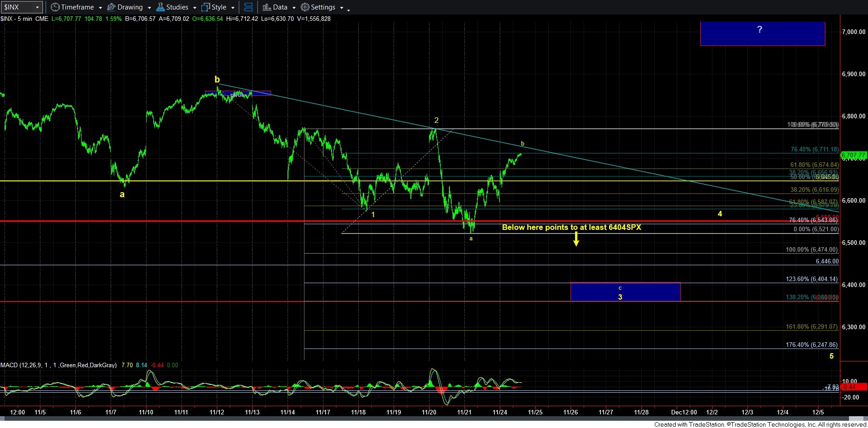Open the Settings menu label
The height and width of the screenshot is (428, 868).
[x=323, y=7]
